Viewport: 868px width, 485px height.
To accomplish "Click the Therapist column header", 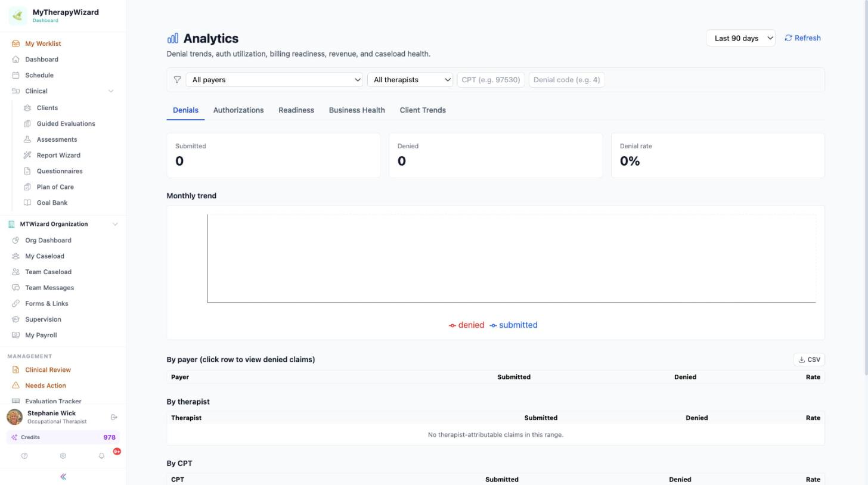I will point(186,418).
